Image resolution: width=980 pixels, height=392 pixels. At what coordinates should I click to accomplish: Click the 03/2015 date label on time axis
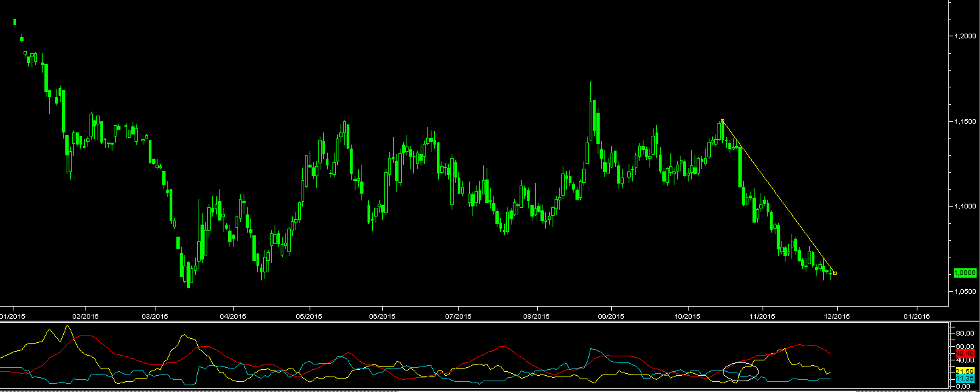(154, 316)
